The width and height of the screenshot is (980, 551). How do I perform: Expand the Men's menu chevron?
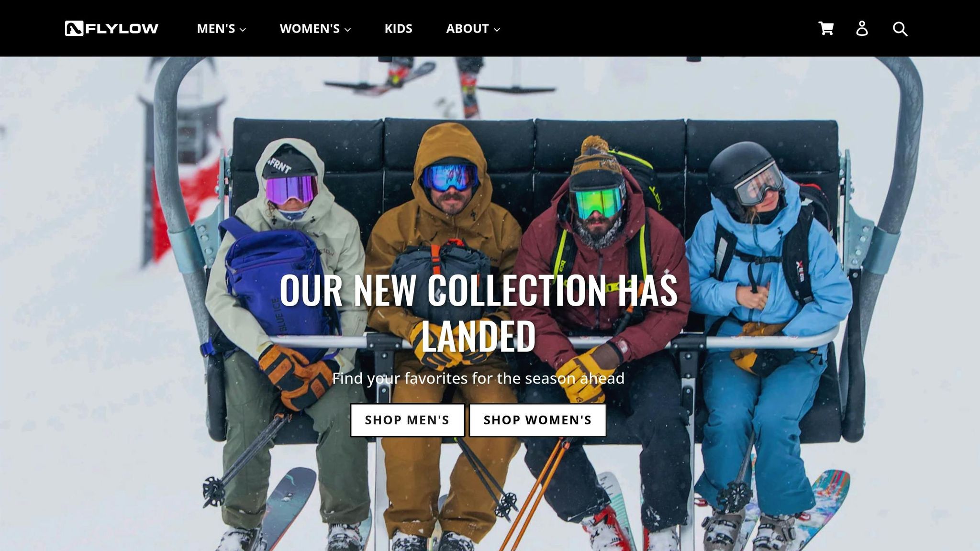(243, 30)
